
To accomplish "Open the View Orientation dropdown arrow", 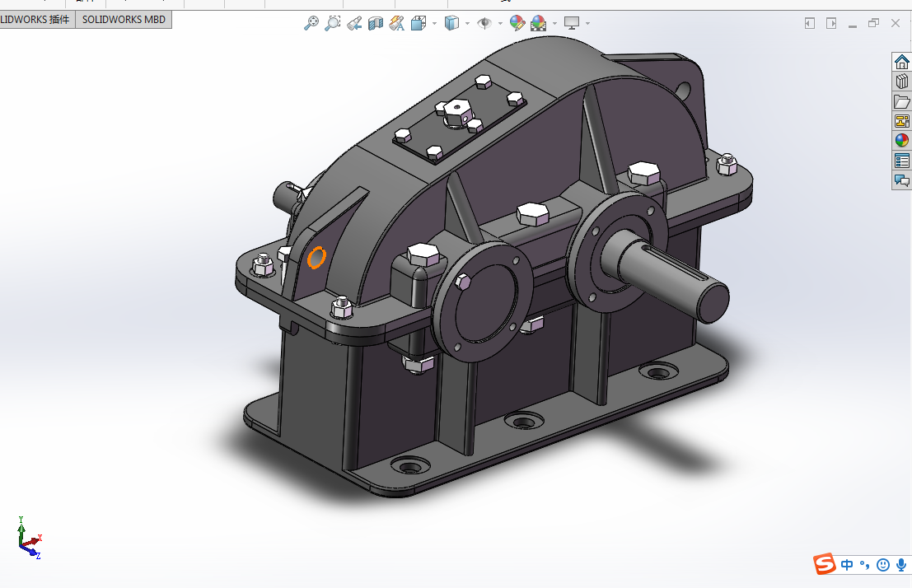I will point(434,23).
